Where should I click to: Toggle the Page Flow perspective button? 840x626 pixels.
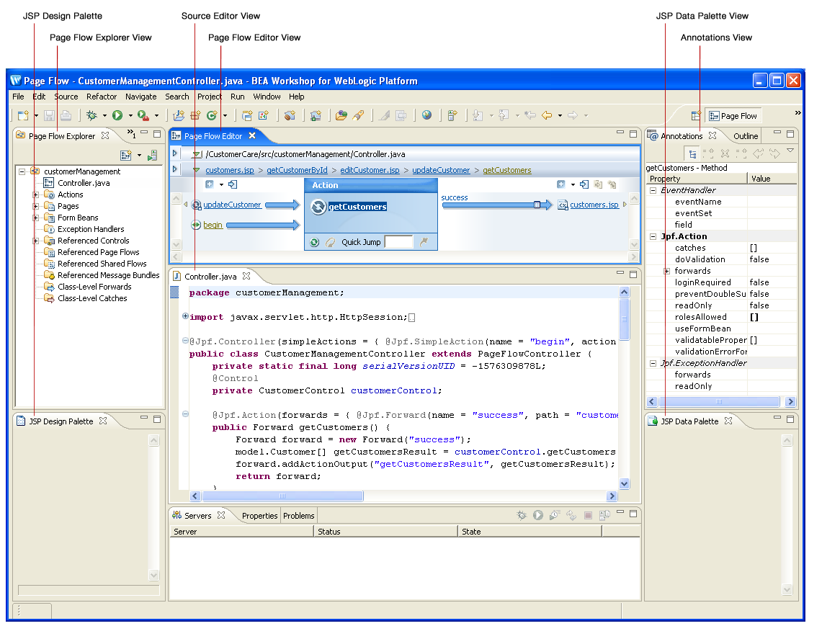pyautogui.click(x=733, y=116)
